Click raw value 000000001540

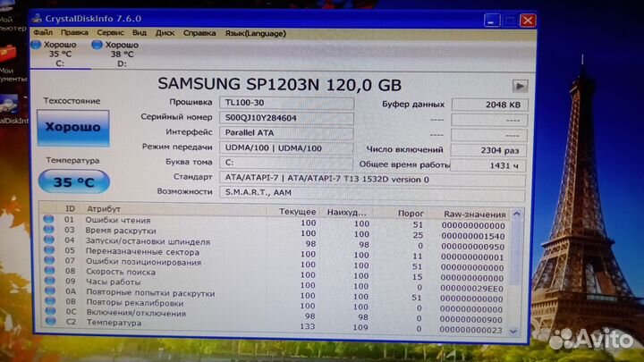pos(473,236)
